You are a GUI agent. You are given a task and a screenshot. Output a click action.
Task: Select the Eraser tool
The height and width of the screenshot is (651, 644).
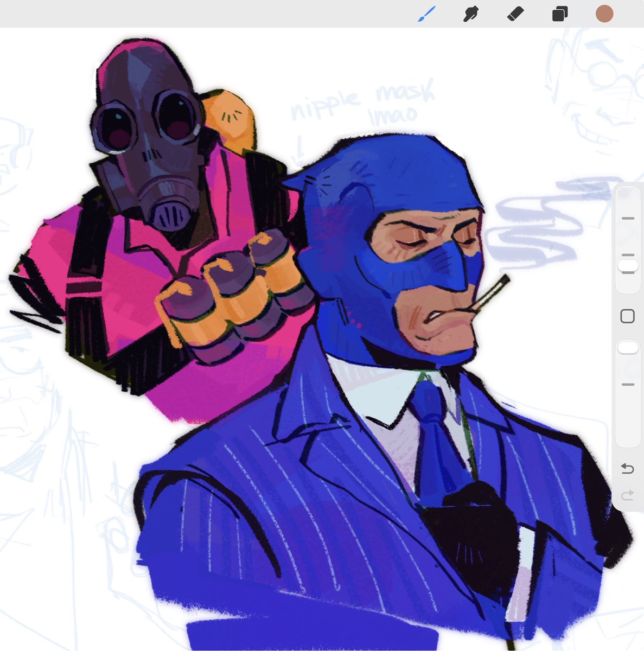click(x=515, y=14)
